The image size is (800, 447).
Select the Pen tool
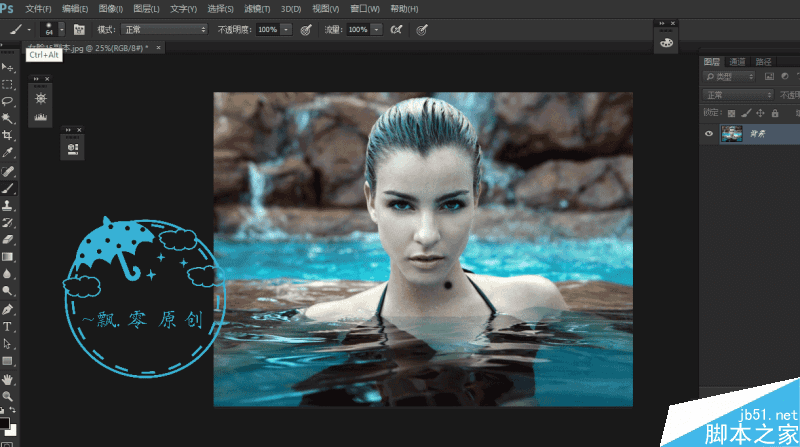coord(7,309)
